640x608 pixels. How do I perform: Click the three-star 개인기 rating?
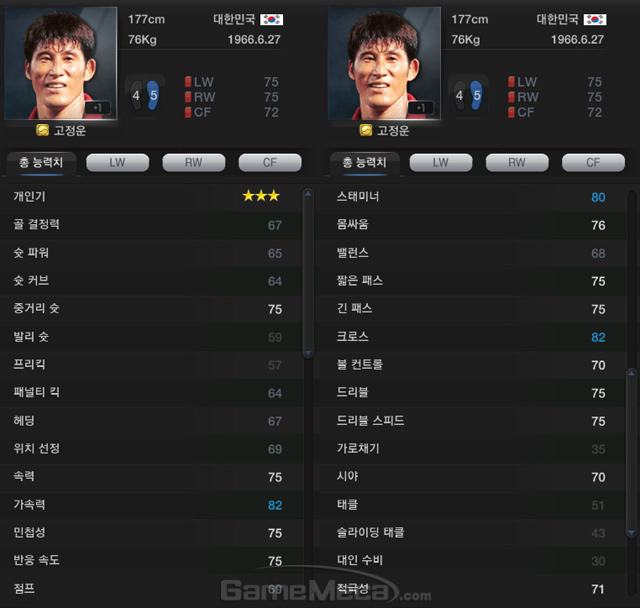261,196
